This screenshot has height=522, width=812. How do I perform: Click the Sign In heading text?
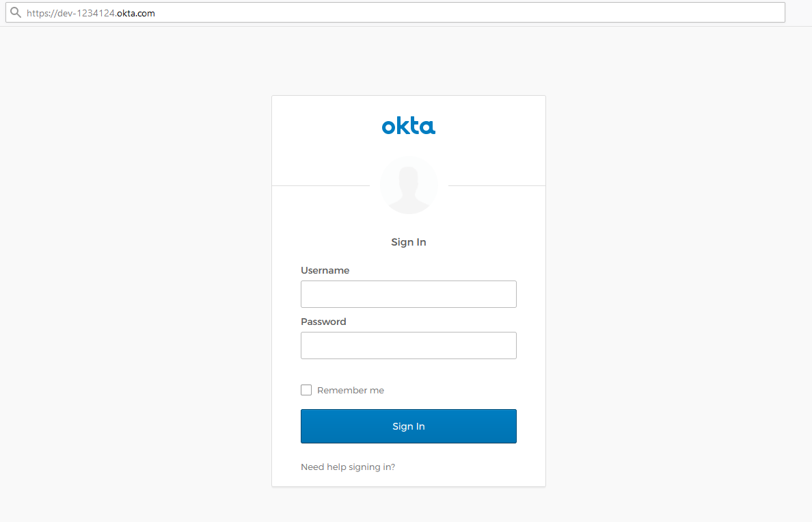tap(408, 242)
